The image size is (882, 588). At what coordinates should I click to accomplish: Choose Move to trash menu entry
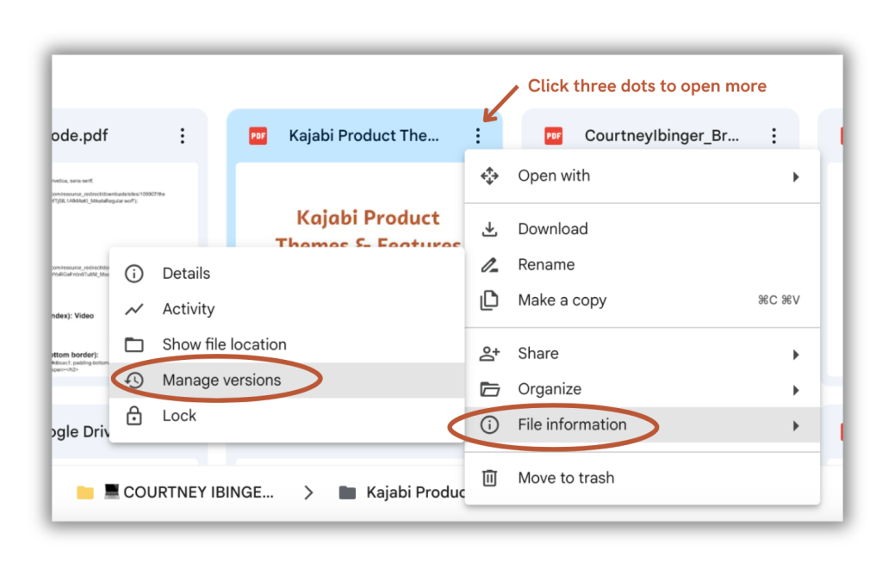pyautogui.click(x=643, y=478)
